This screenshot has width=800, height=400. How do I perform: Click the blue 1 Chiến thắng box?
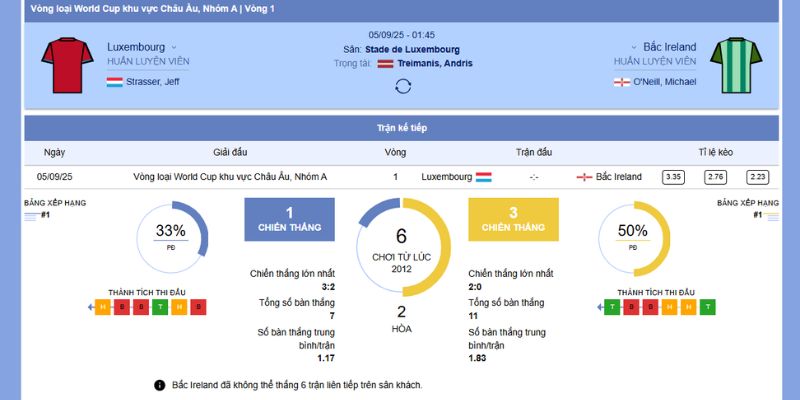tap(289, 219)
